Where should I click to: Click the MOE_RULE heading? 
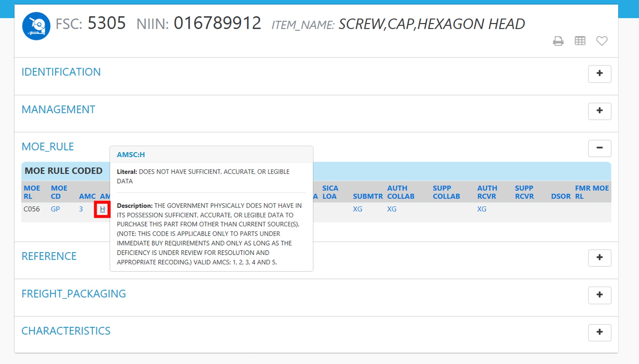click(x=48, y=147)
